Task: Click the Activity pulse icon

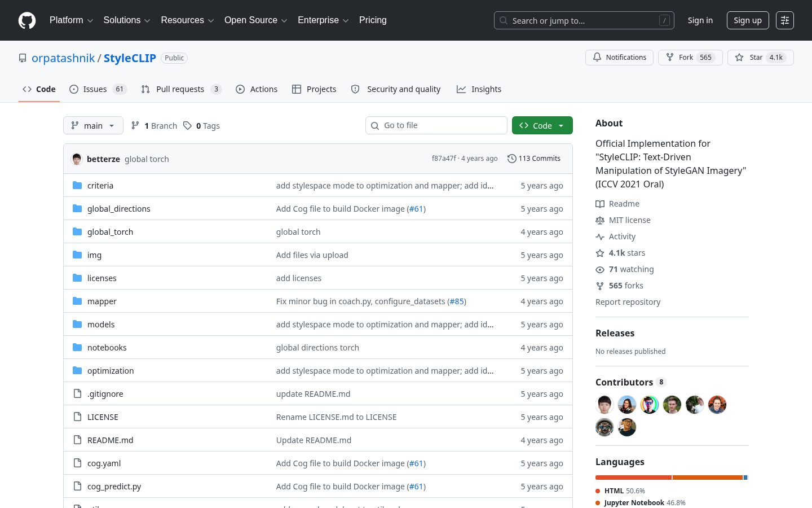Action: click(600, 237)
